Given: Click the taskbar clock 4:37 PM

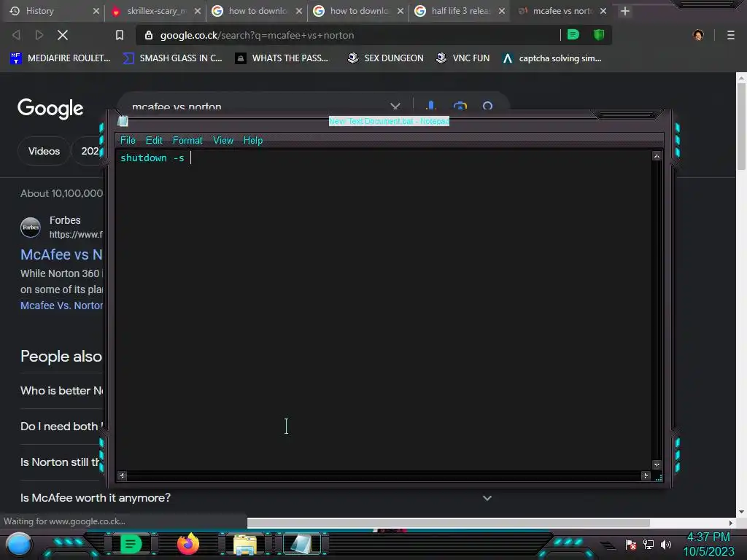Looking at the screenshot, I should click(708, 537).
